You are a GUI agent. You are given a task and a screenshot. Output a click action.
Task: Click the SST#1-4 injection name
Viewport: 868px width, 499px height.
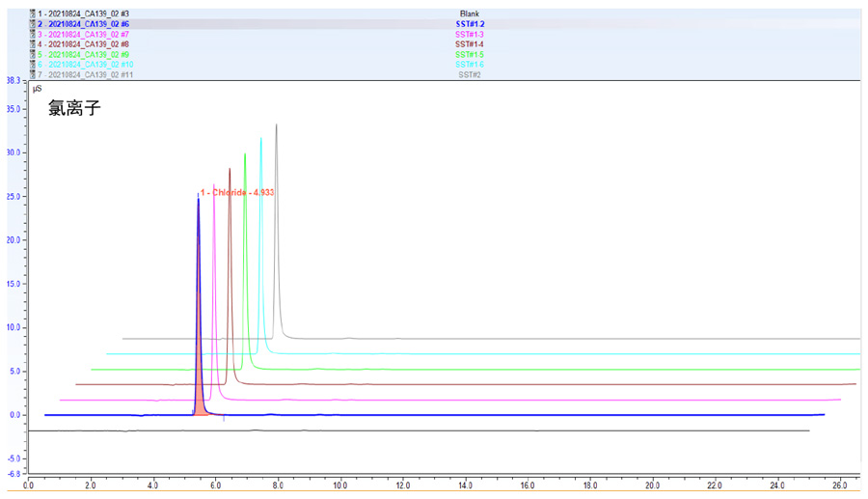pos(470,44)
